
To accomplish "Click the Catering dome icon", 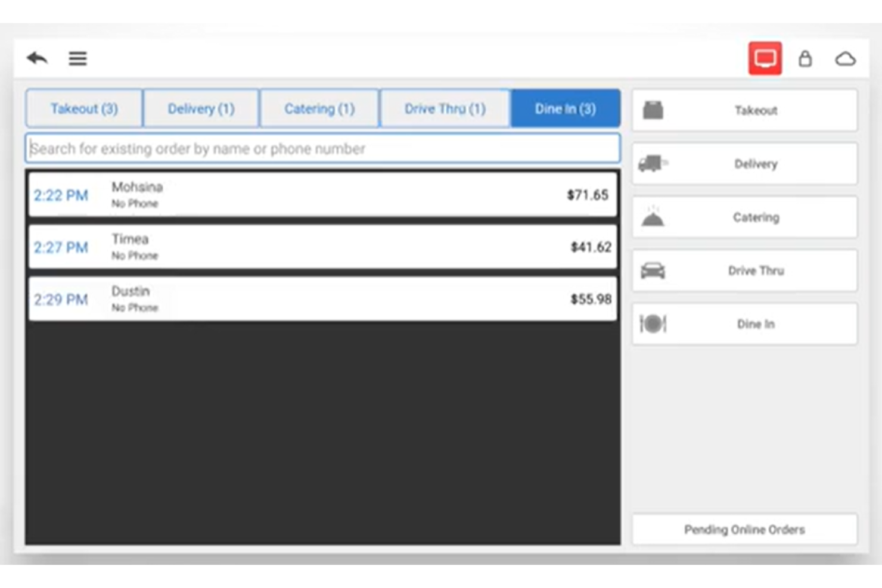I will click(x=653, y=217).
